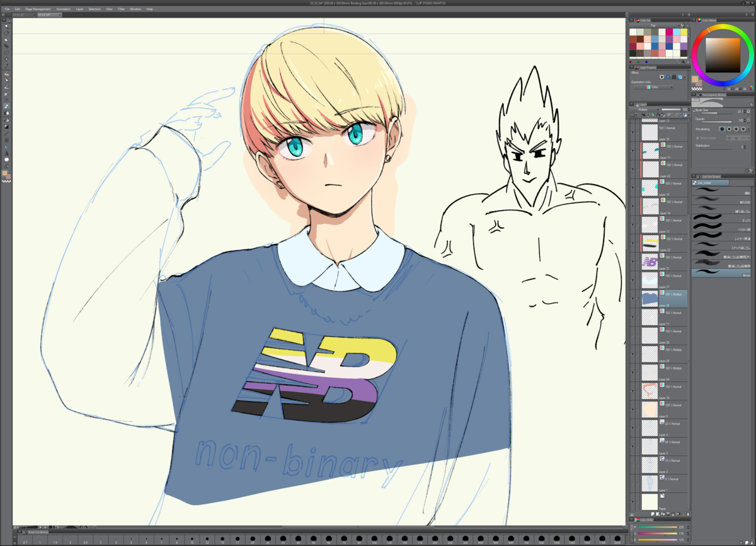756x546 pixels.
Task: Hide Layer 21 with its eye icon
Action: [x=633, y=261]
